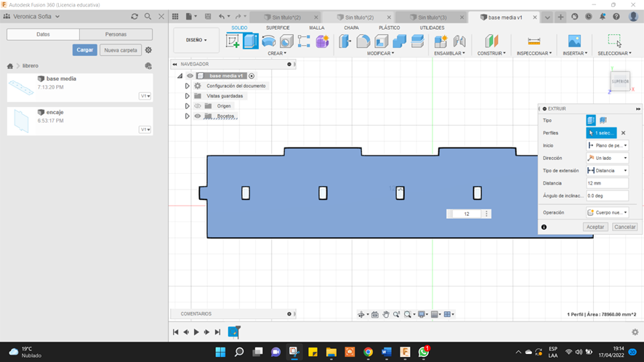Select the Joint tool icon

click(x=459, y=41)
